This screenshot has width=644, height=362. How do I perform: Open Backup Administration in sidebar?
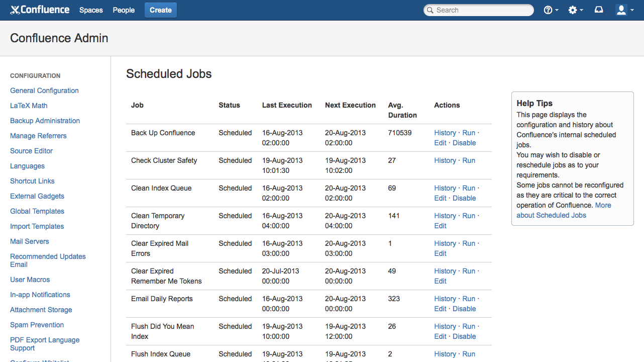coord(45,121)
